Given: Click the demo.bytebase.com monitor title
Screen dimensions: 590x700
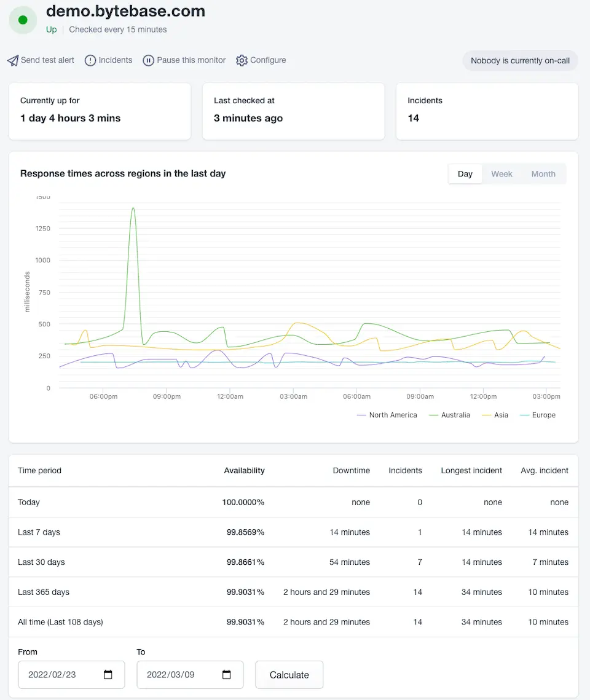Looking at the screenshot, I should click(x=125, y=10).
